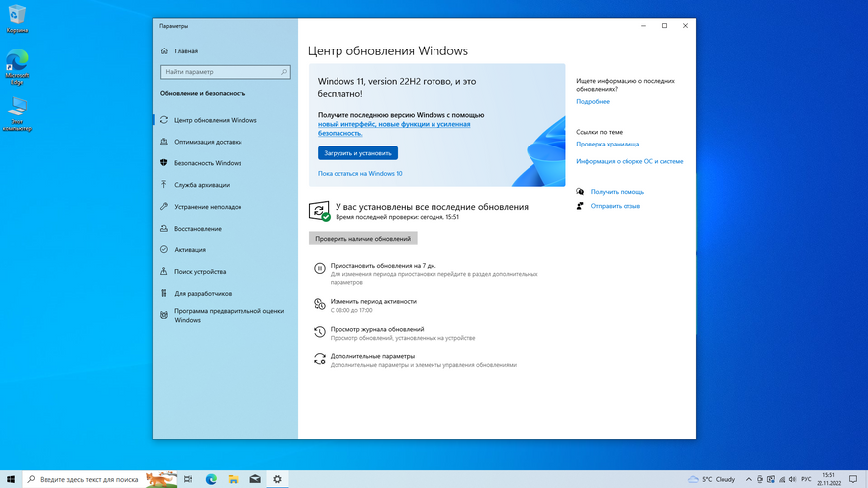
Task: Open Windows Insider program icon
Action: [164, 315]
